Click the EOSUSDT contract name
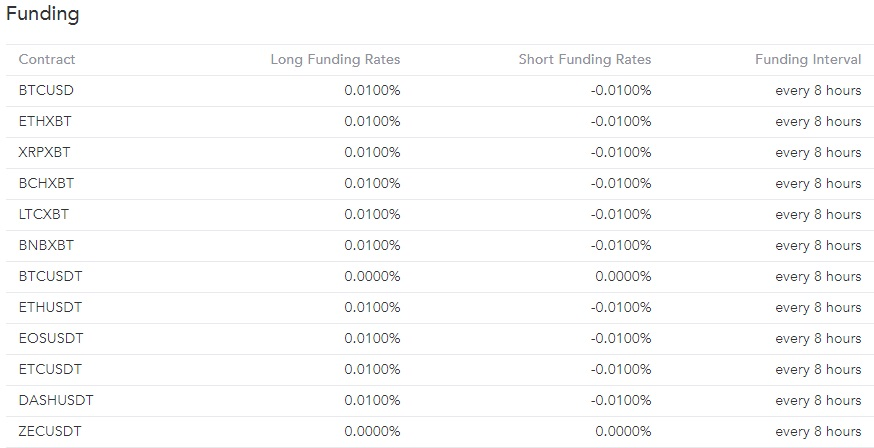The height and width of the screenshot is (448, 874). 50,338
